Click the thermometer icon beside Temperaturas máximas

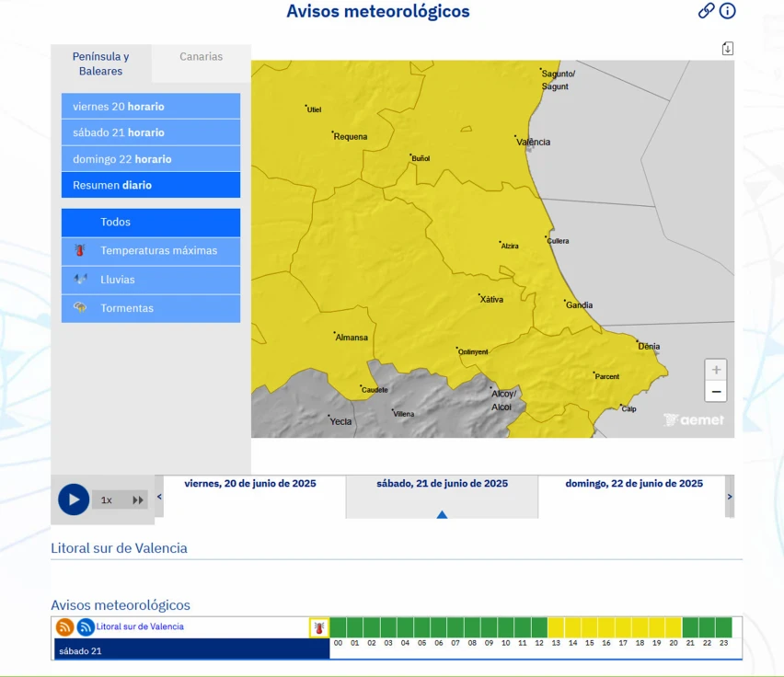click(x=80, y=250)
